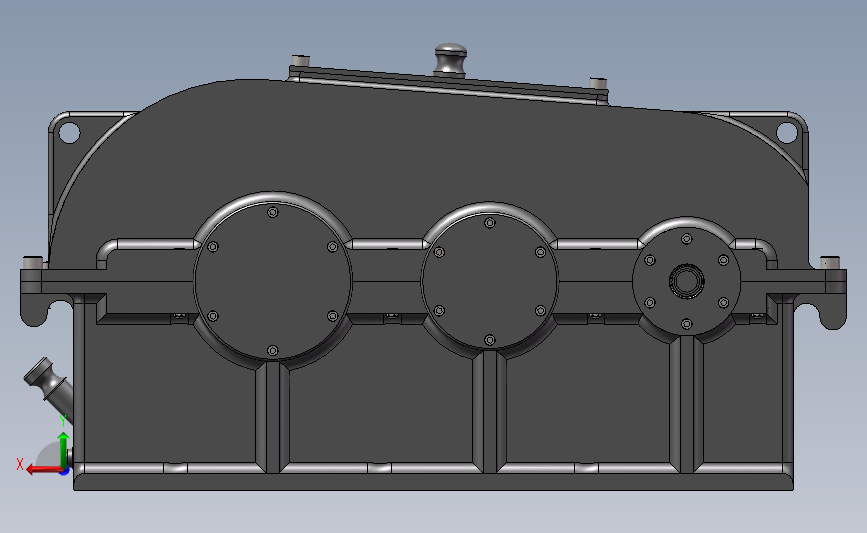Select the flange bolt at the far left edge

point(33,262)
